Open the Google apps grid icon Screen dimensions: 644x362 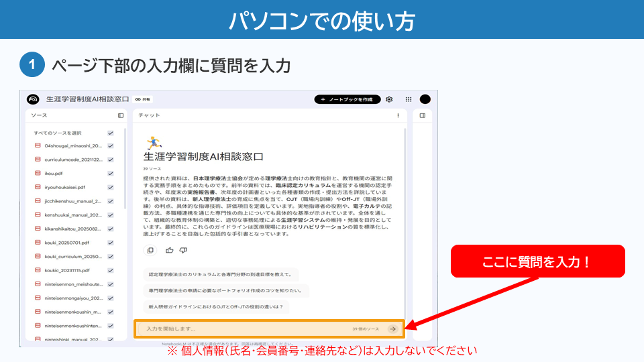click(x=408, y=99)
